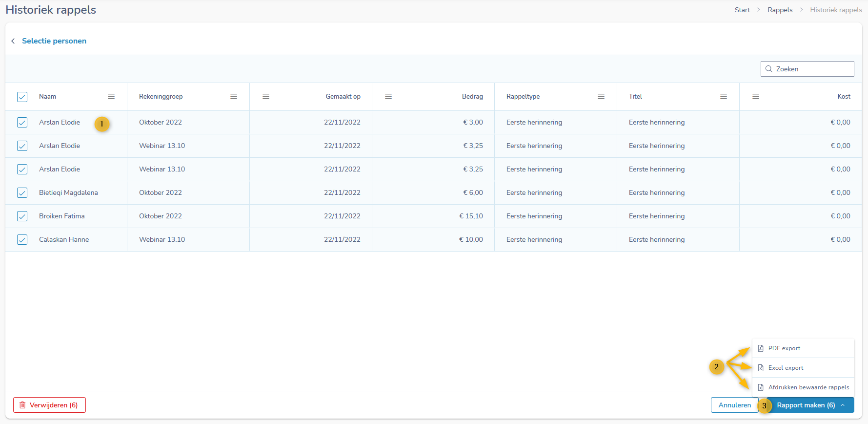Open the Kost column menu icon
Screen dimensions: 868x424
pos(756,97)
